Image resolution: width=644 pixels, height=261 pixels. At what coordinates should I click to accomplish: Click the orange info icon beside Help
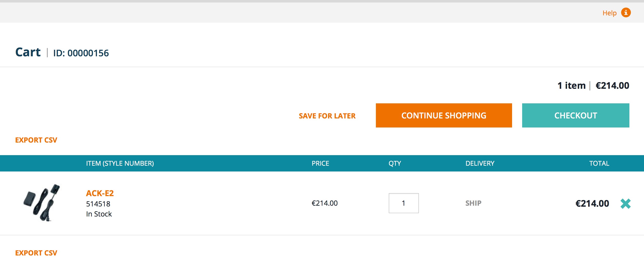pos(626,13)
